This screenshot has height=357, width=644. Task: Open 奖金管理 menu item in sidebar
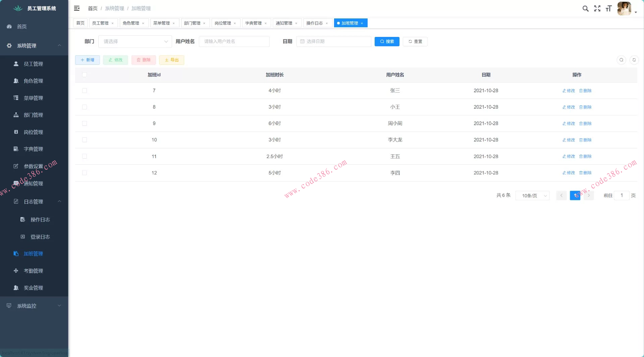[x=33, y=288]
